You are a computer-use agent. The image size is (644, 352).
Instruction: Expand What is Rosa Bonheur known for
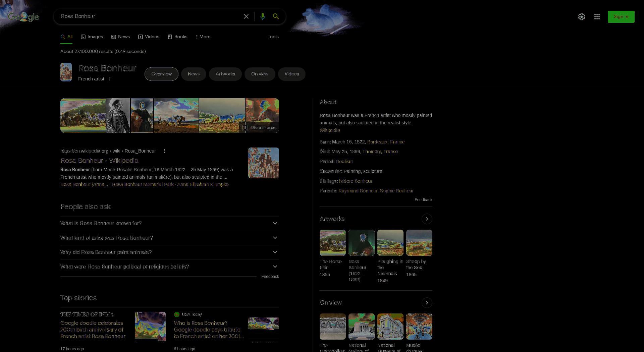click(170, 223)
